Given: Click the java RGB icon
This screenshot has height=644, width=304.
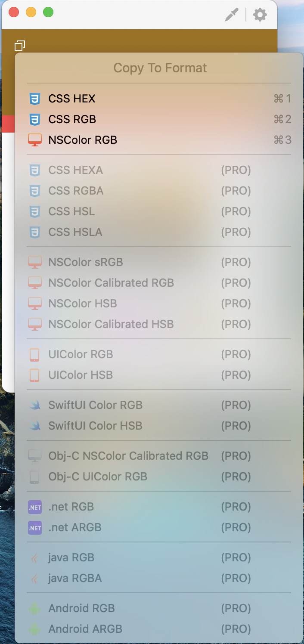Looking at the screenshot, I should (34, 558).
